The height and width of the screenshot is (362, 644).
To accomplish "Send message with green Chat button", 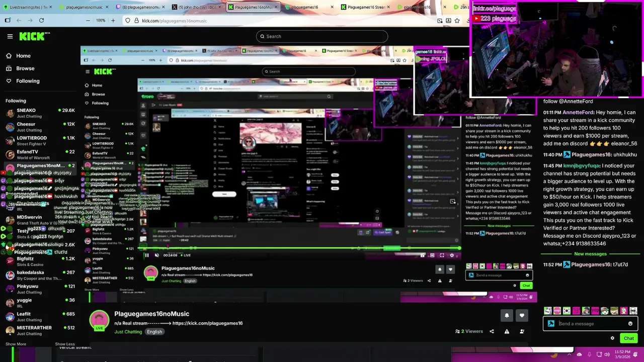I will click(x=629, y=338).
